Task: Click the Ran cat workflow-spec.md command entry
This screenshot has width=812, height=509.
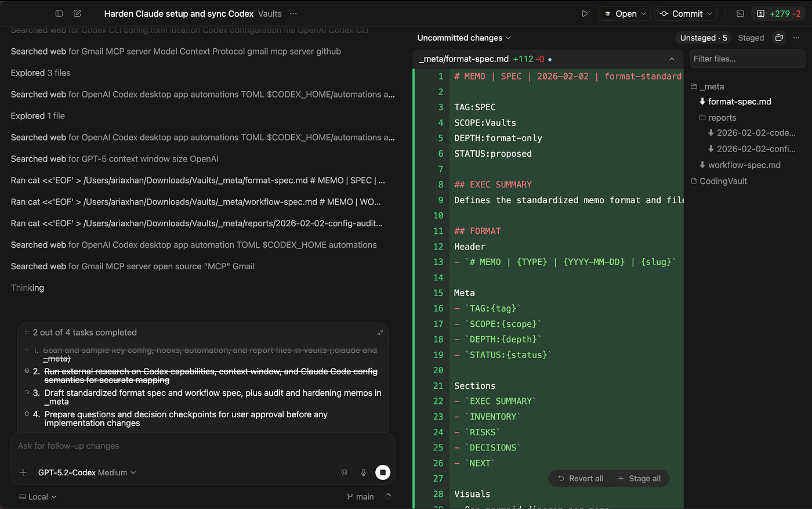Action: point(196,201)
